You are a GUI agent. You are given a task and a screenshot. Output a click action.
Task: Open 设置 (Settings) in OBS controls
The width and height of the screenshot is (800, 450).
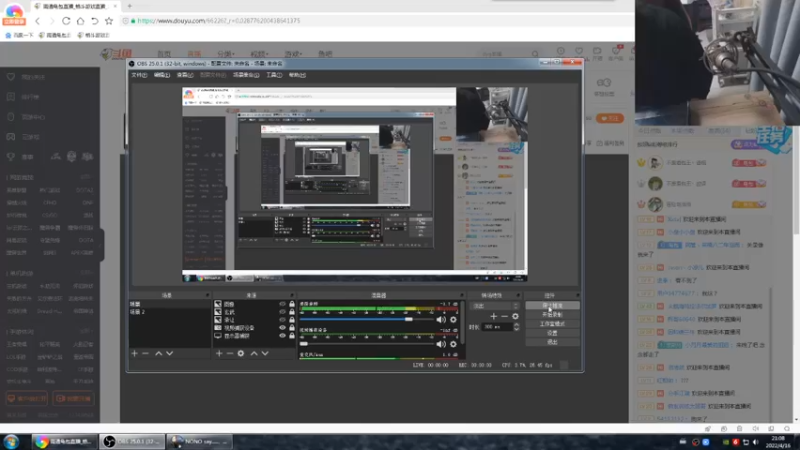point(552,333)
